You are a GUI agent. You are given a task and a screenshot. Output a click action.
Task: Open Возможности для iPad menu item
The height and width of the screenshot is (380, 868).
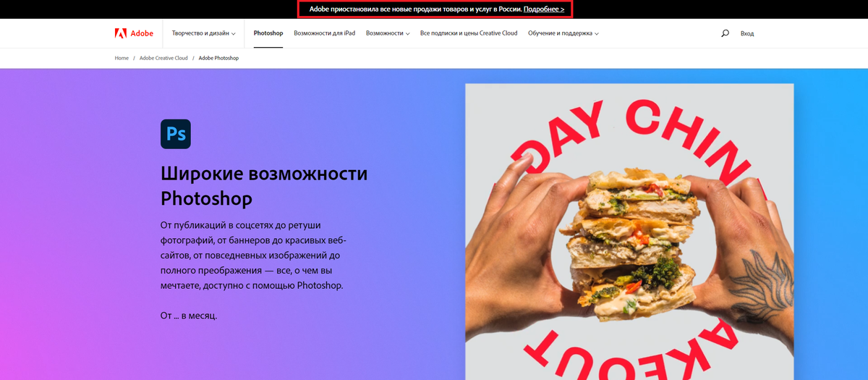324,33
